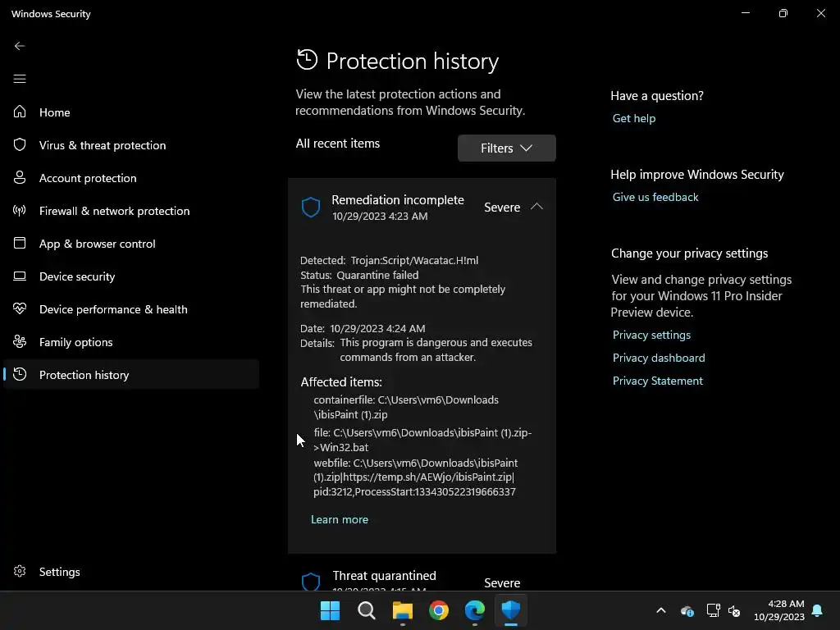Click the Device performance heart icon
The height and width of the screenshot is (630, 840).
[x=20, y=308]
